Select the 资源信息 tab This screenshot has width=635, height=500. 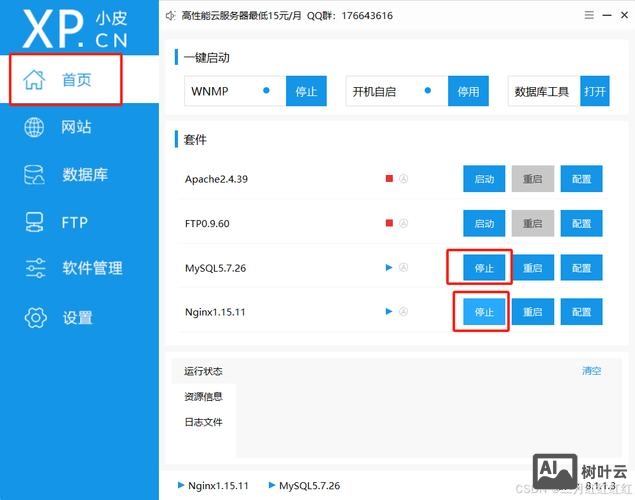(x=203, y=397)
